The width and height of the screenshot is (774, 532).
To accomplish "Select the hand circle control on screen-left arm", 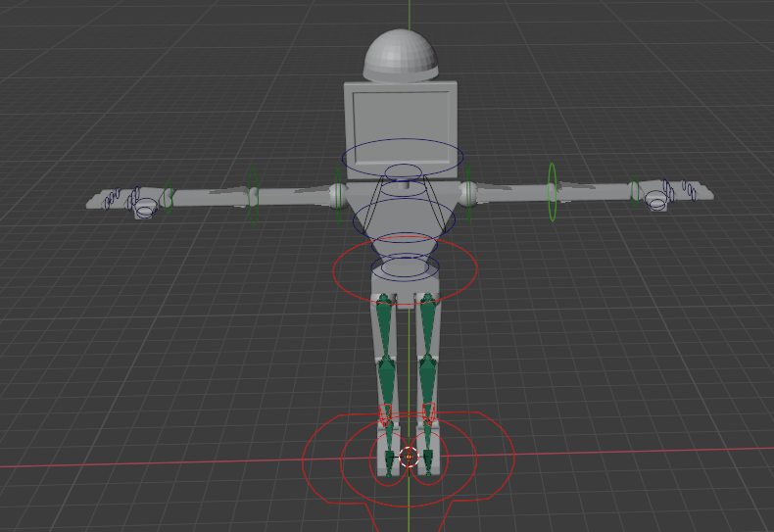I will click(x=146, y=207).
